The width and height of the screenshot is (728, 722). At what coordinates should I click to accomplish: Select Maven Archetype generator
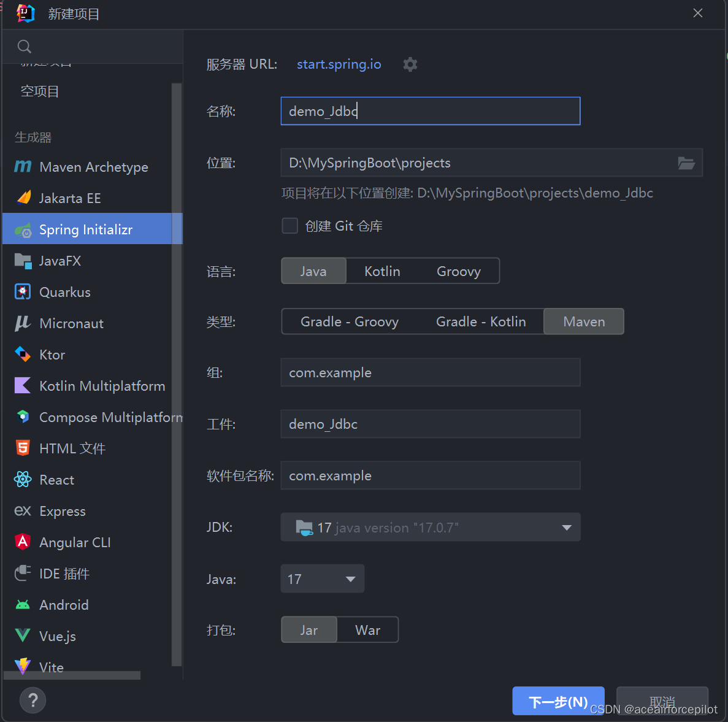click(x=87, y=167)
